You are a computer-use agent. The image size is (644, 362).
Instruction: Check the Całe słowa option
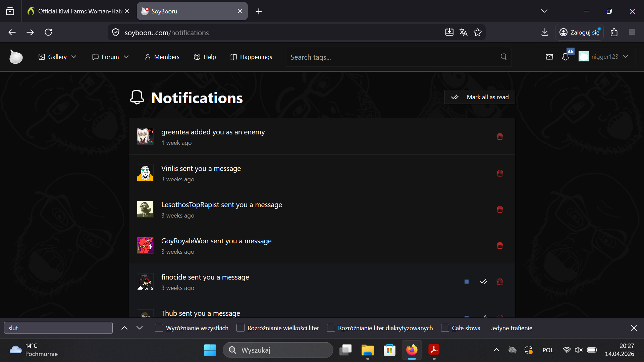[x=445, y=328]
